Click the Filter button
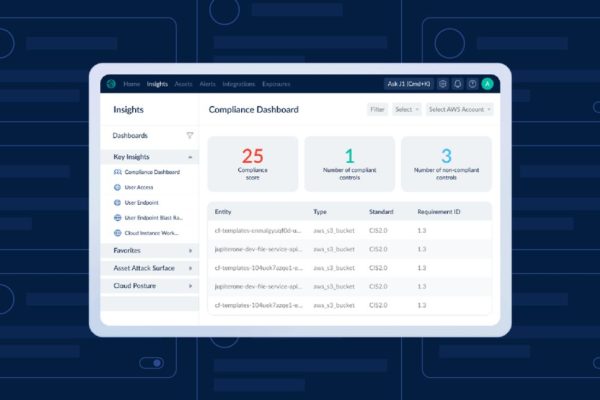Screen dimensions: 600x400 377,109
